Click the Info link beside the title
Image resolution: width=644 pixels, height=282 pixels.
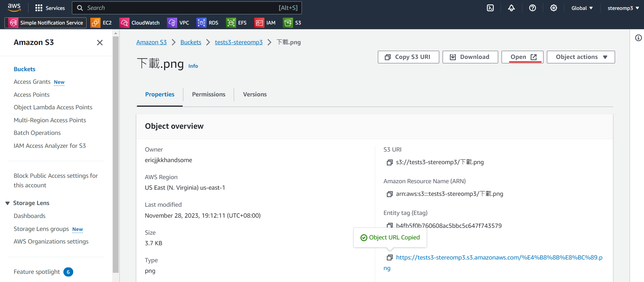point(193,66)
